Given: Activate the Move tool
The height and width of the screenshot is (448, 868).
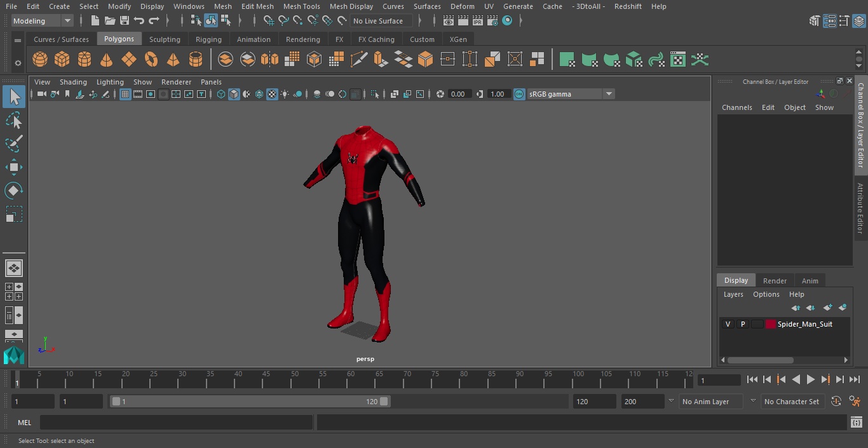Looking at the screenshot, I should tap(14, 167).
